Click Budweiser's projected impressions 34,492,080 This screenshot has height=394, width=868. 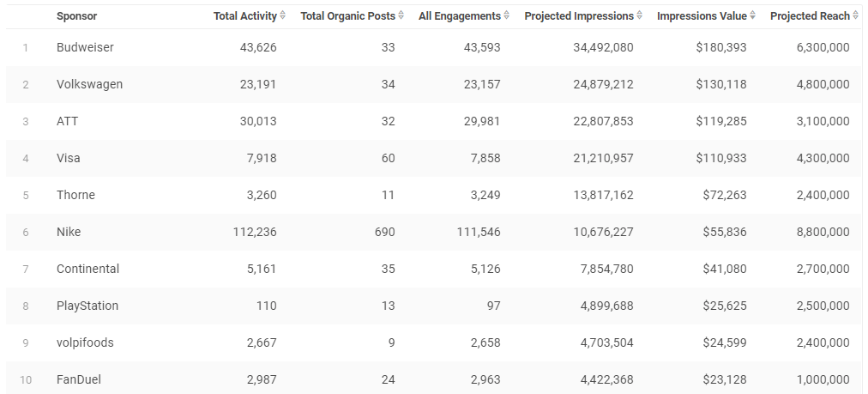pyautogui.click(x=603, y=48)
